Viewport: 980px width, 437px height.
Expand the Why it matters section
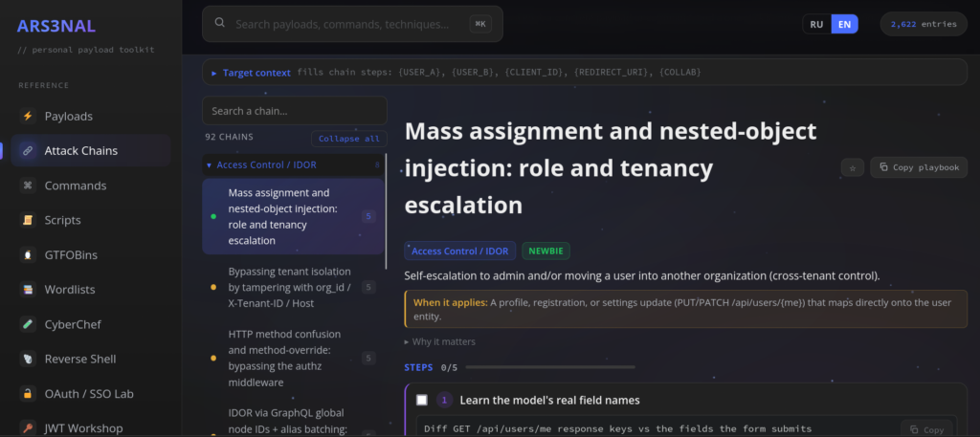click(x=440, y=341)
